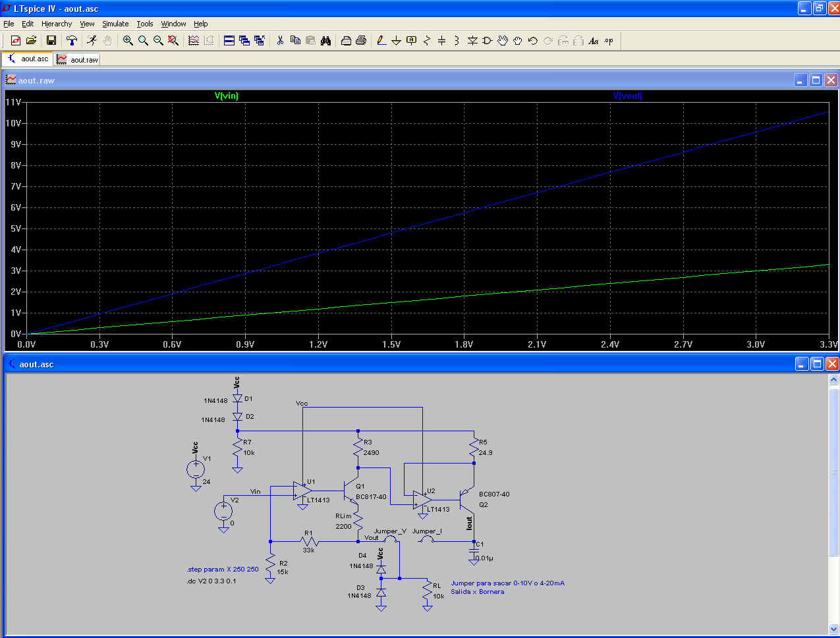Click the Cut scissors icon
The width and height of the screenshot is (840, 638).
pos(280,41)
